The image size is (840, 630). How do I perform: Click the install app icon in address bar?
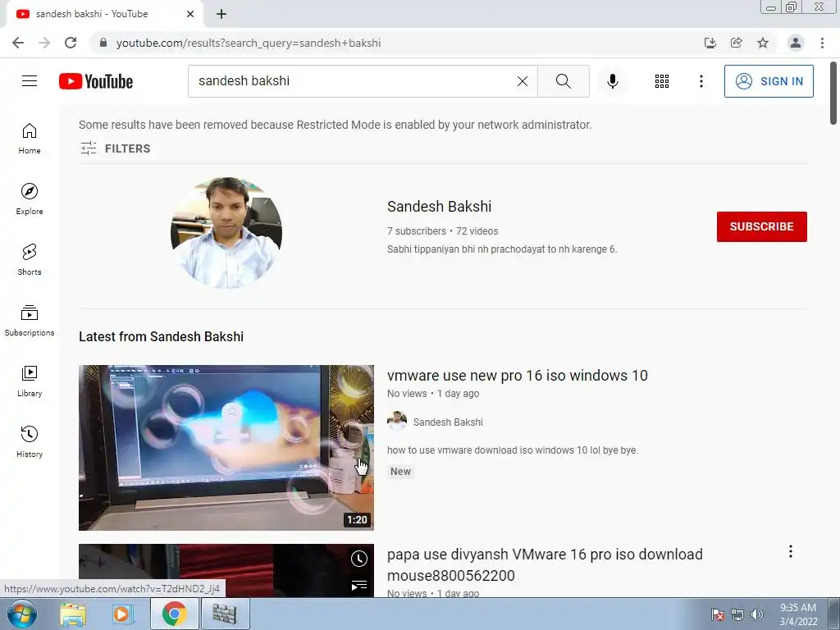(x=710, y=43)
